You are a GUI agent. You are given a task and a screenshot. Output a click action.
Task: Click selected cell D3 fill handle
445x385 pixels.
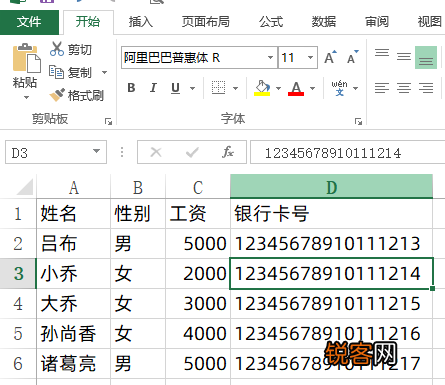pos(432,288)
